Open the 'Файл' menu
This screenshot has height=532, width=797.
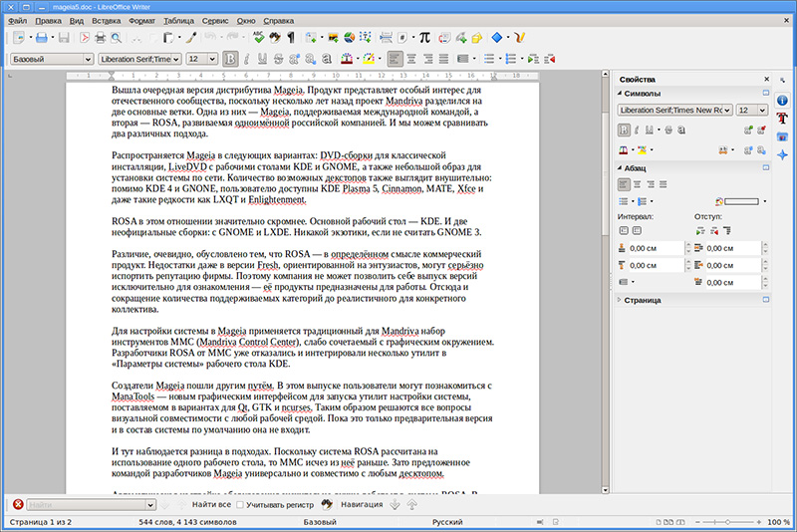pos(17,21)
